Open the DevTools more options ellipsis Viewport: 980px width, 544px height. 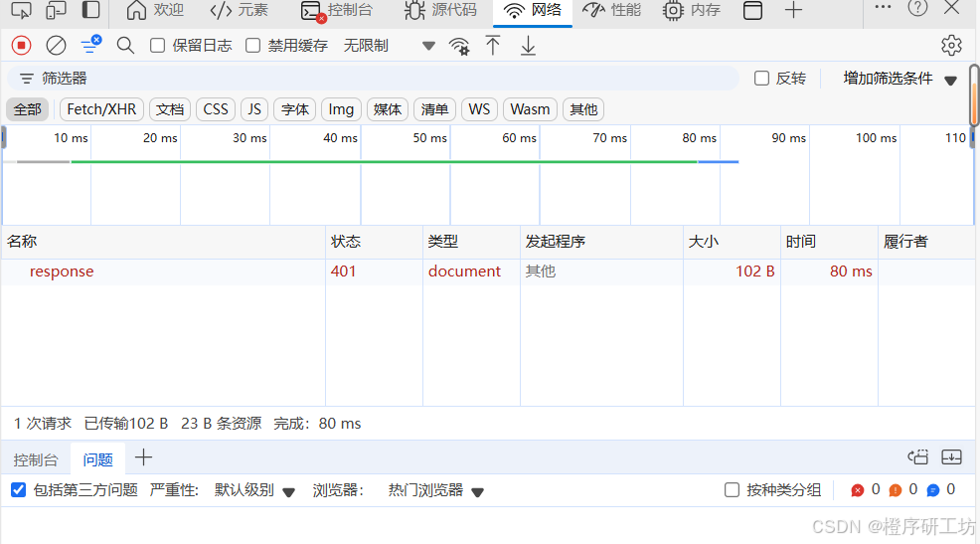click(883, 8)
